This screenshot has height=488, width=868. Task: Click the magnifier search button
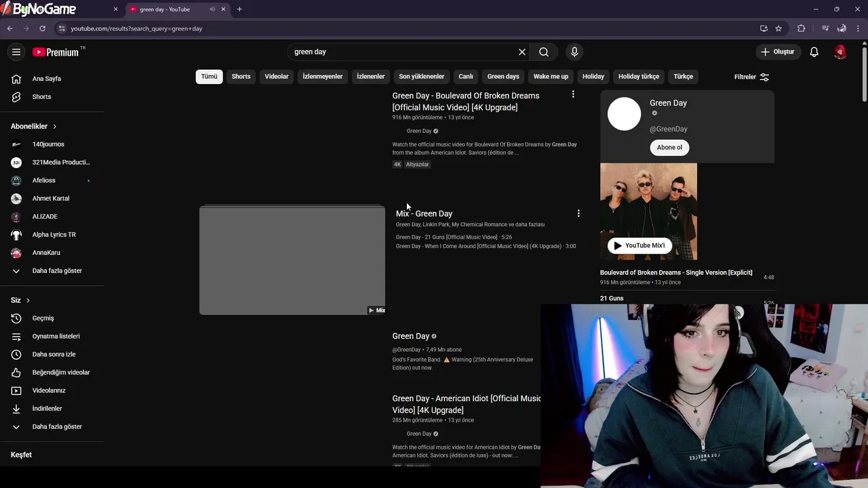click(544, 52)
